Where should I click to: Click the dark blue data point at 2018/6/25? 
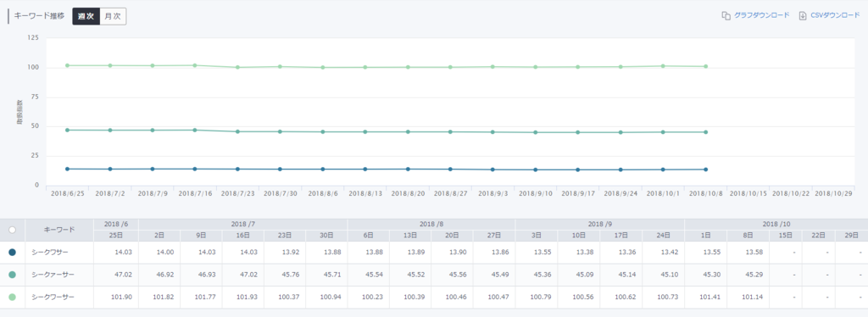68,169
